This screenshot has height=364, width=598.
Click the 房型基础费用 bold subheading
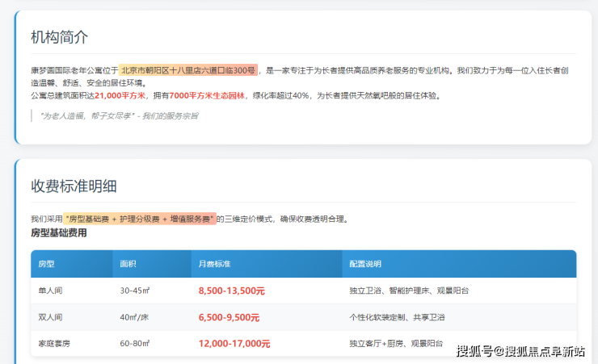(x=58, y=233)
